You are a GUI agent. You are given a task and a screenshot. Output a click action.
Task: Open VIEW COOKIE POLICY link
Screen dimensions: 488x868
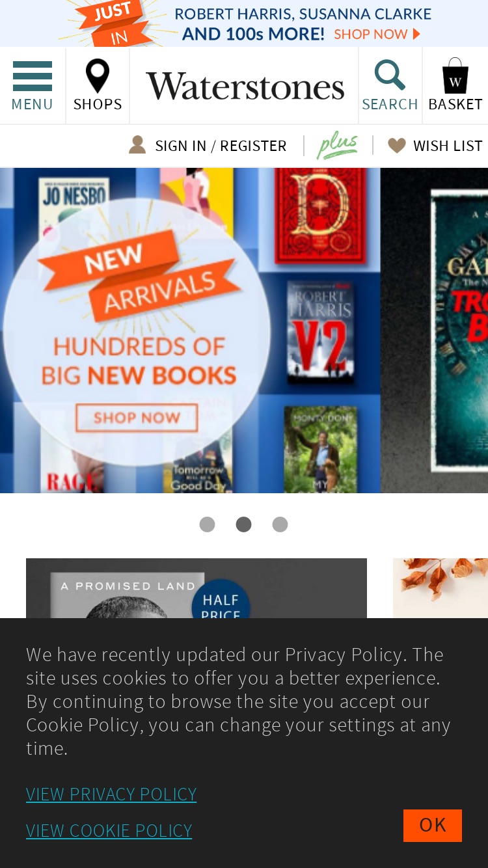109,831
